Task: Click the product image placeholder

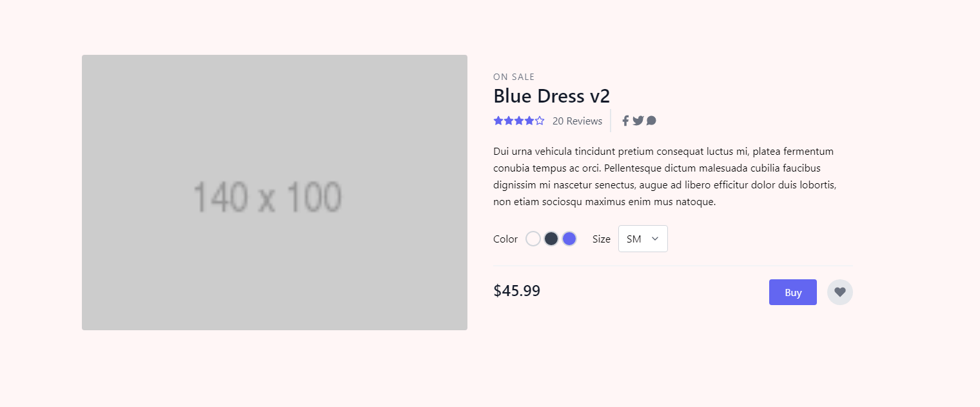Action: click(275, 192)
